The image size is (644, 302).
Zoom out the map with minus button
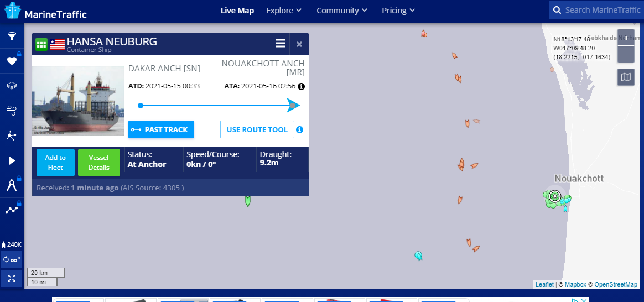(x=626, y=55)
